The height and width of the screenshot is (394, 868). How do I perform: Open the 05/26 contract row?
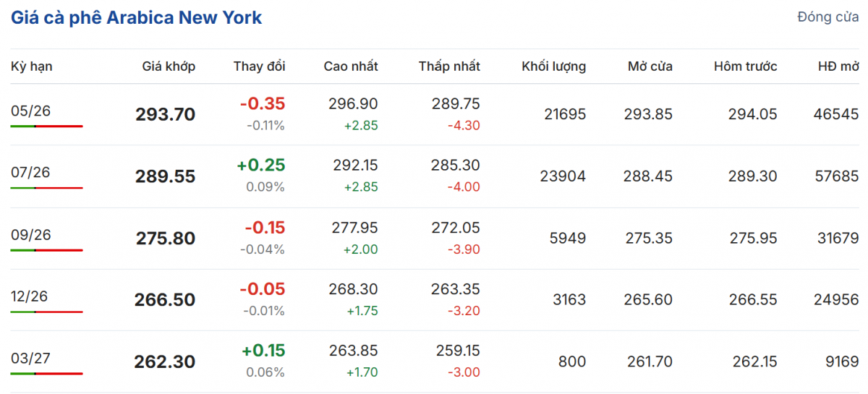pyautogui.click(x=30, y=111)
